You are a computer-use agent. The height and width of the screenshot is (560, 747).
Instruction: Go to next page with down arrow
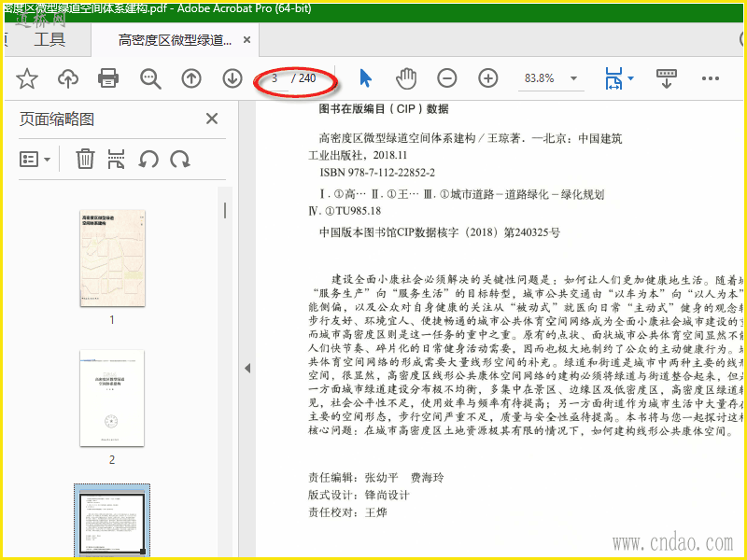[233, 78]
